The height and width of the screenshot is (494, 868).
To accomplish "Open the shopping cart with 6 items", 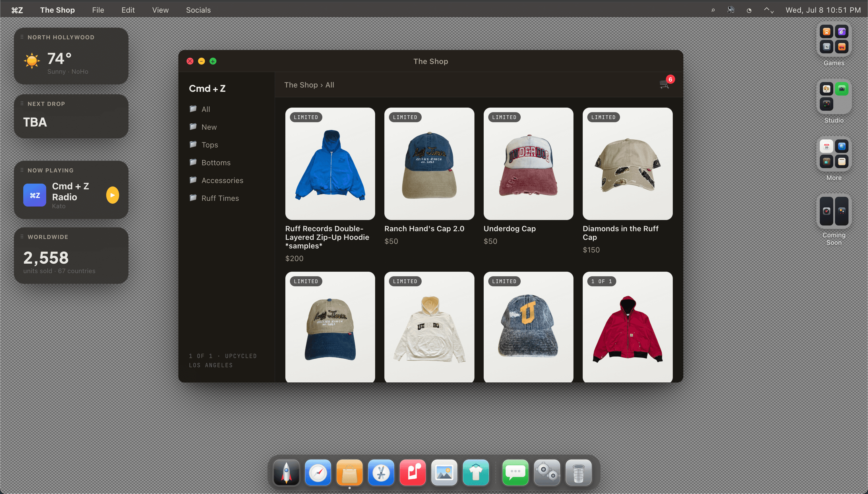I will (665, 84).
